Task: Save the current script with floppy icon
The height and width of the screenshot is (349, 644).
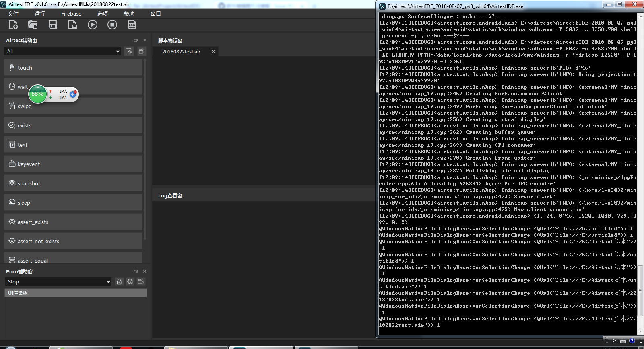Action: (53, 25)
